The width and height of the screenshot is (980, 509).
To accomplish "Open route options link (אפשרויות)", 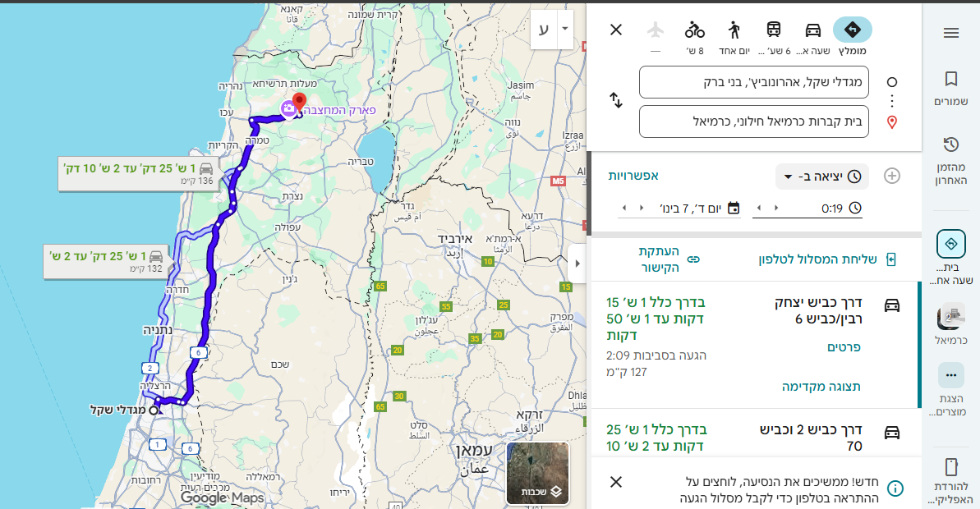I will 633,176.
